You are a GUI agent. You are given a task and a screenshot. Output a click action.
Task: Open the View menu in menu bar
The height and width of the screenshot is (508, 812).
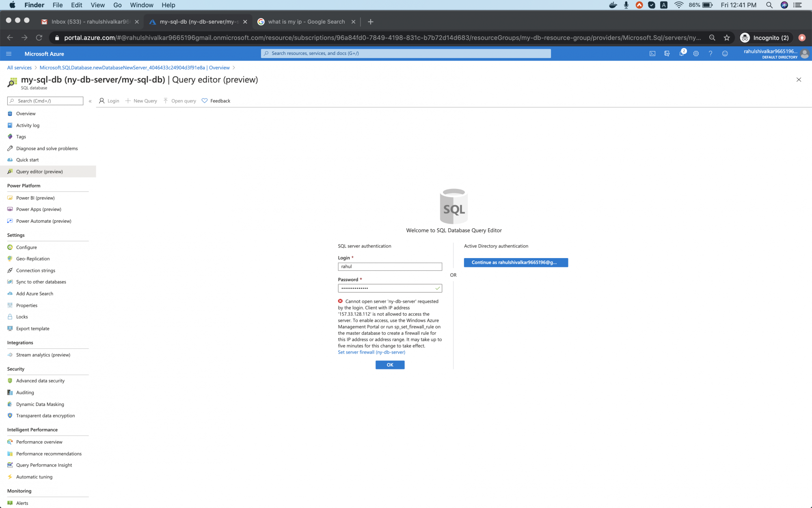[x=97, y=5]
